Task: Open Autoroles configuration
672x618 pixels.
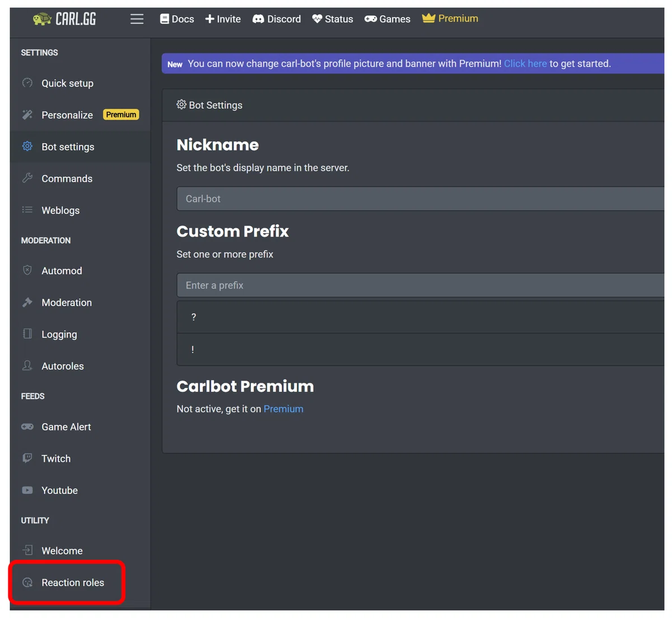Action: pos(63,366)
